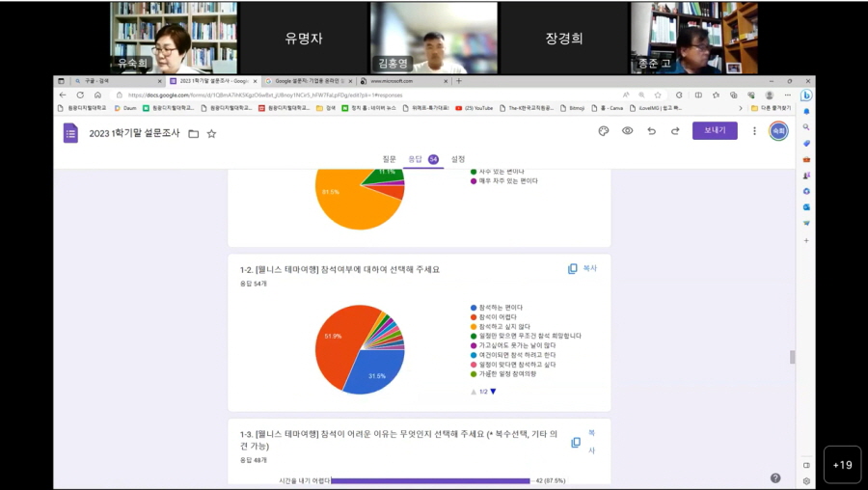The image size is (868, 490).
Task: Open the Edge sidebar search icon
Action: (806, 127)
